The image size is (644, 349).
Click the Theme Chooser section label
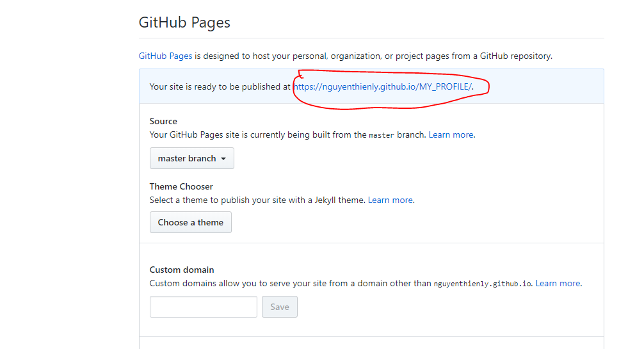click(181, 186)
